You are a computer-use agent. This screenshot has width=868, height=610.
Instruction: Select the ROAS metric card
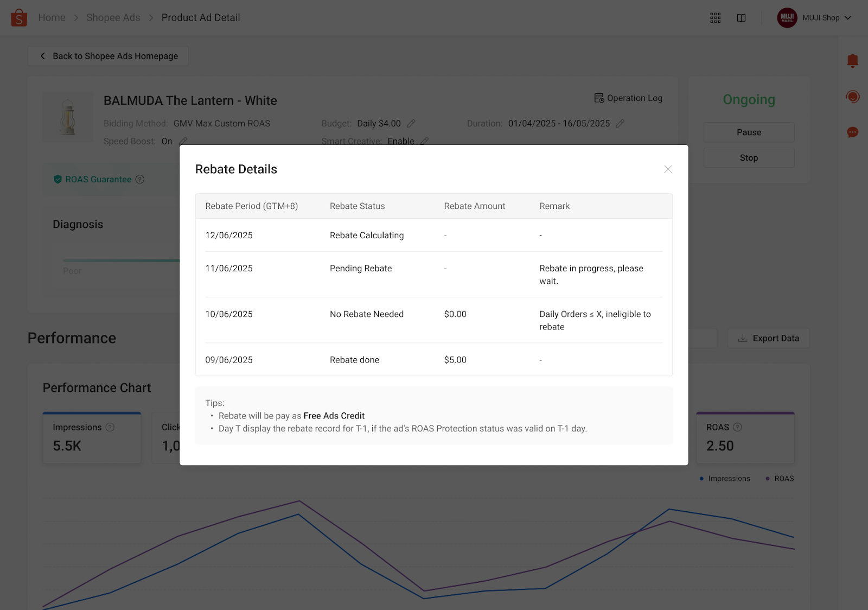tap(745, 438)
